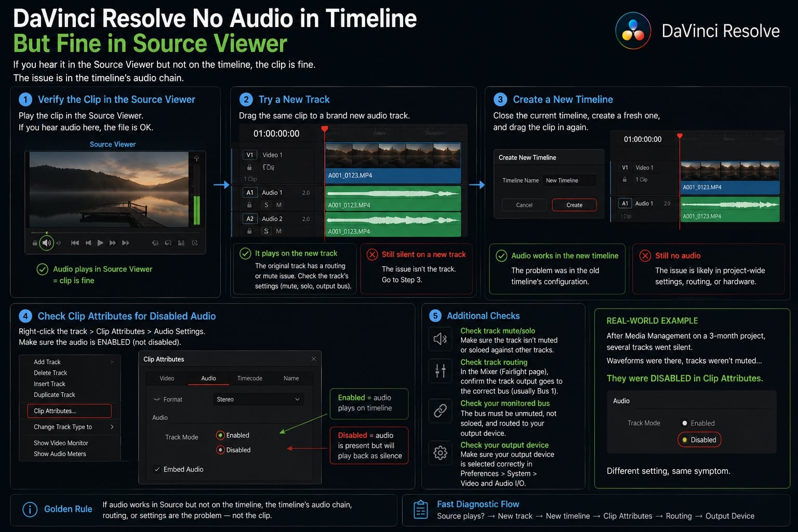The width and height of the screenshot is (798, 532).
Task: Choose Insert Track from the context menu
Action: [49, 384]
